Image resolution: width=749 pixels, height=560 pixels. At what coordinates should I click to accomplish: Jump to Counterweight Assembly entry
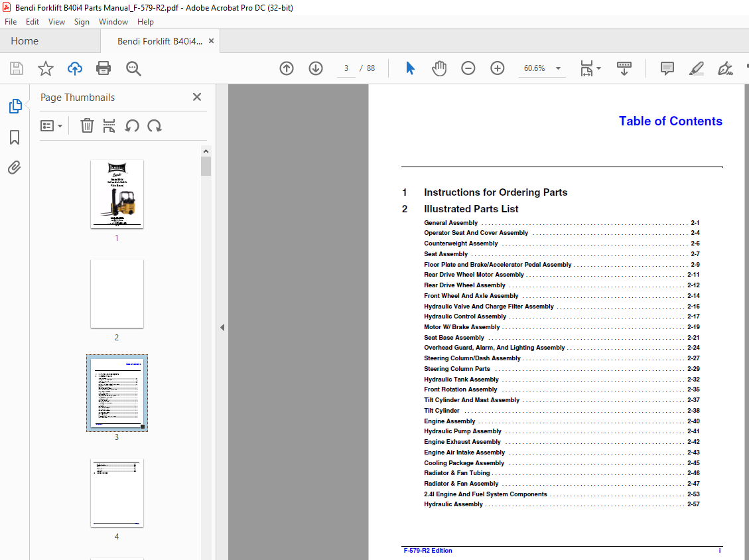tap(562, 244)
